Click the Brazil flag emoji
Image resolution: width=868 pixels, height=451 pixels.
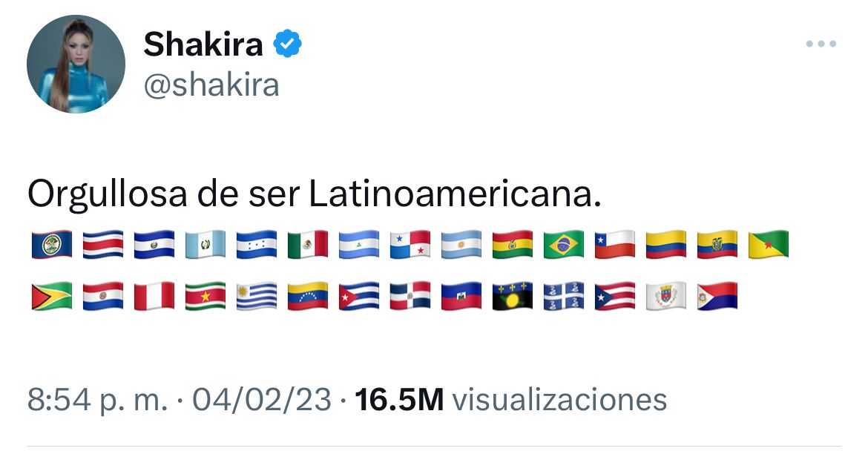(564, 245)
